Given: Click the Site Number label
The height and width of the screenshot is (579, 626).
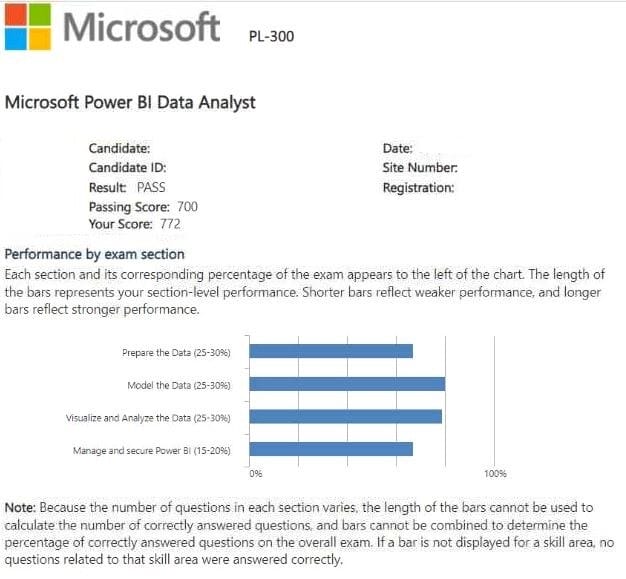Looking at the screenshot, I should click(x=420, y=168).
